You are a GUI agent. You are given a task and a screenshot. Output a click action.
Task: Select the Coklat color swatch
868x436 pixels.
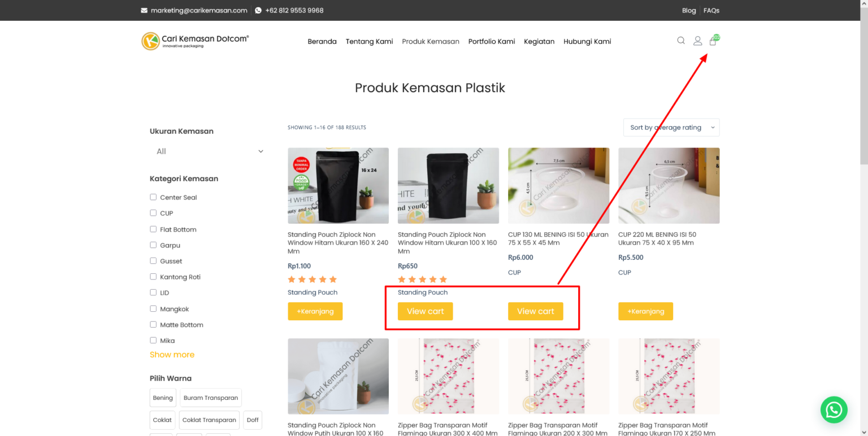[x=162, y=420]
